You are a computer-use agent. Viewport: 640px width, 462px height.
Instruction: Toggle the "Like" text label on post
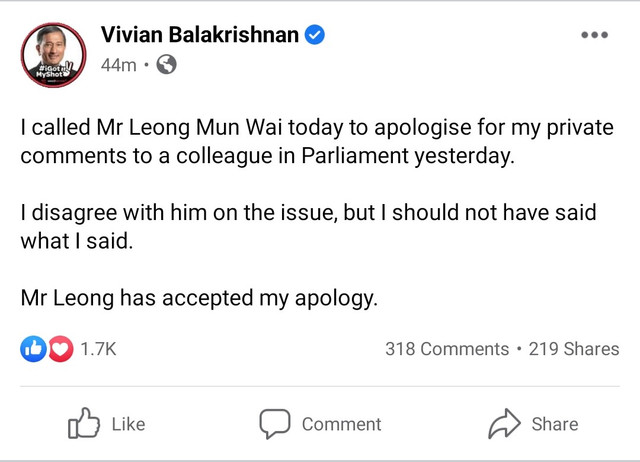coord(128,424)
